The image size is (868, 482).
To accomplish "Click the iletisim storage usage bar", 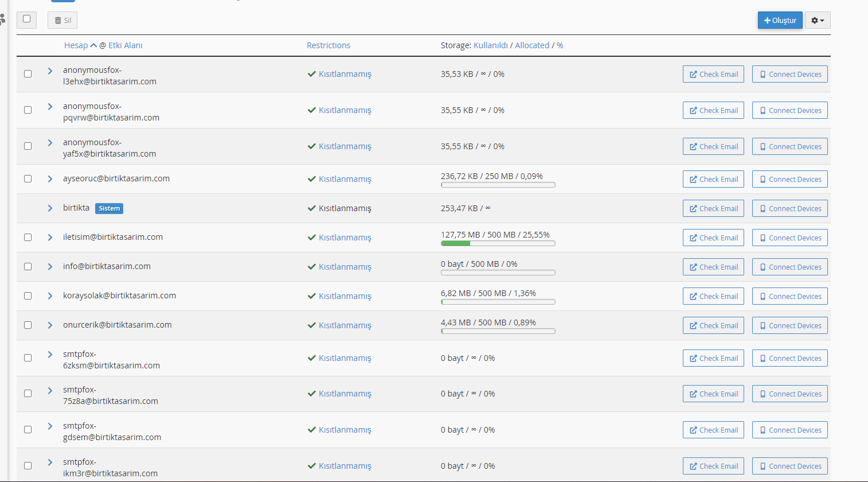I will tap(498, 243).
